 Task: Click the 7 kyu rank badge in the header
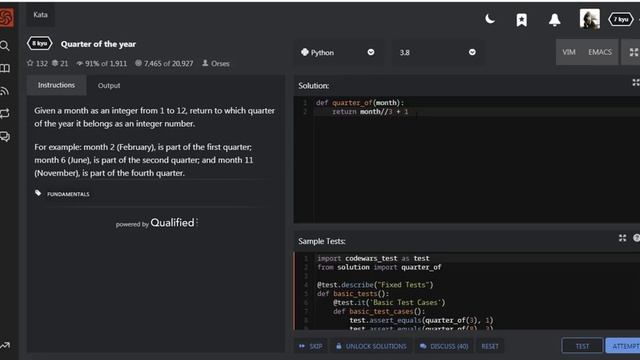coord(620,19)
